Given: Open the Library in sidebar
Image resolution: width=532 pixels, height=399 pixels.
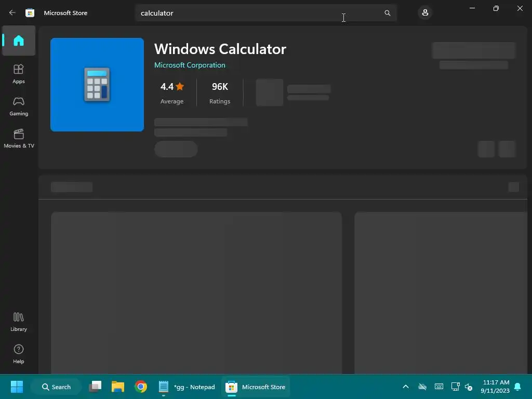Looking at the screenshot, I should point(19,322).
